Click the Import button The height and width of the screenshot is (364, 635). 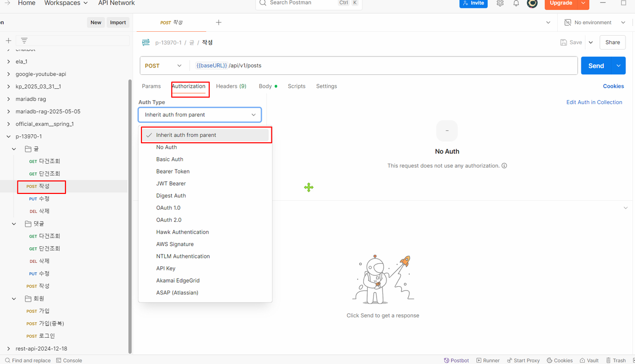click(118, 22)
